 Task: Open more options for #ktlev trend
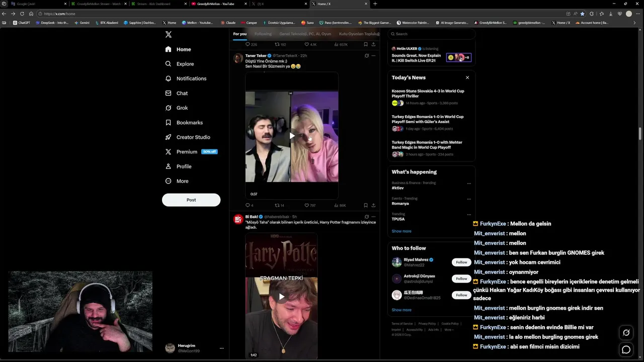click(469, 184)
